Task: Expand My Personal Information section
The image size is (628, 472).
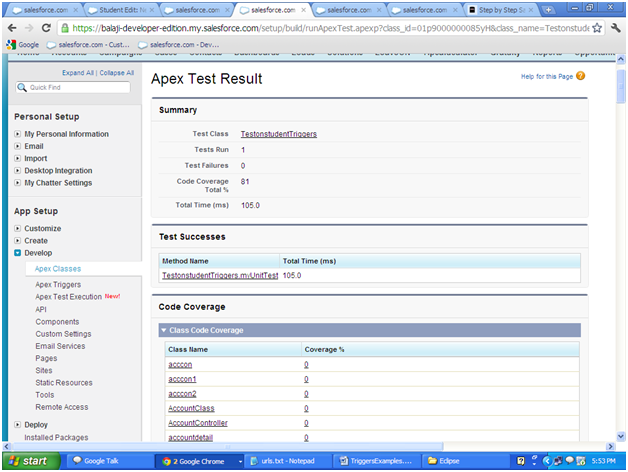Action: (18, 134)
